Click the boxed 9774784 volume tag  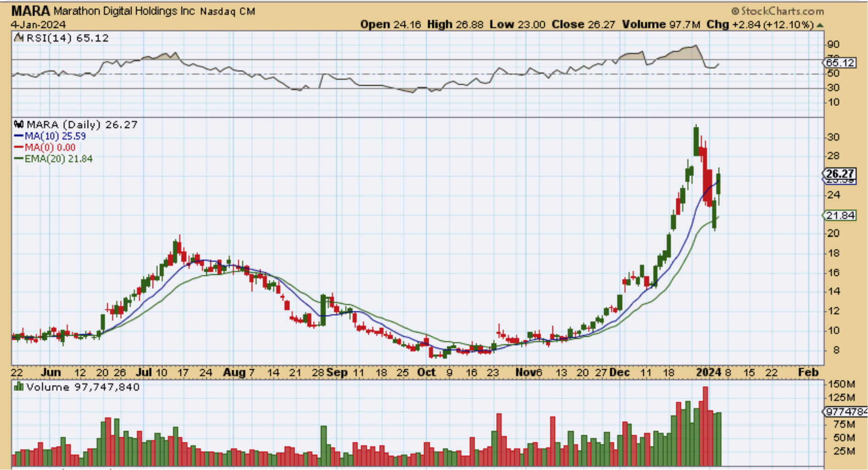[x=846, y=412]
